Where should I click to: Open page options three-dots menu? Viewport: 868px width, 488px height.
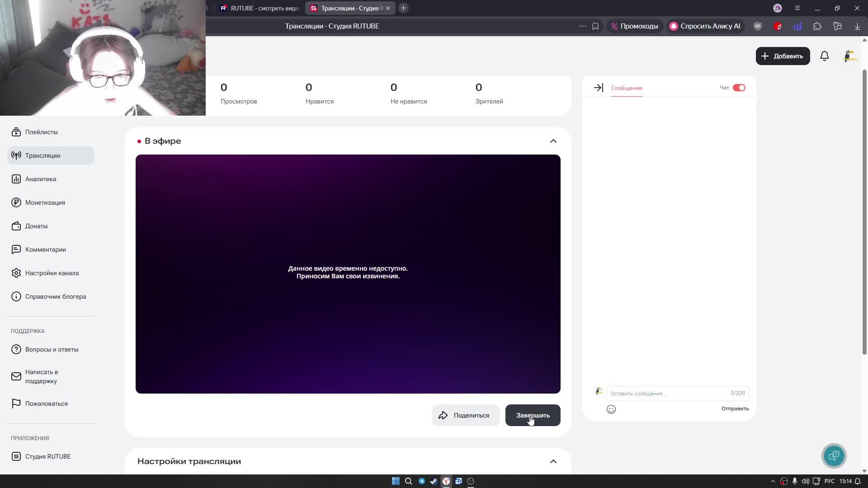pos(582,26)
